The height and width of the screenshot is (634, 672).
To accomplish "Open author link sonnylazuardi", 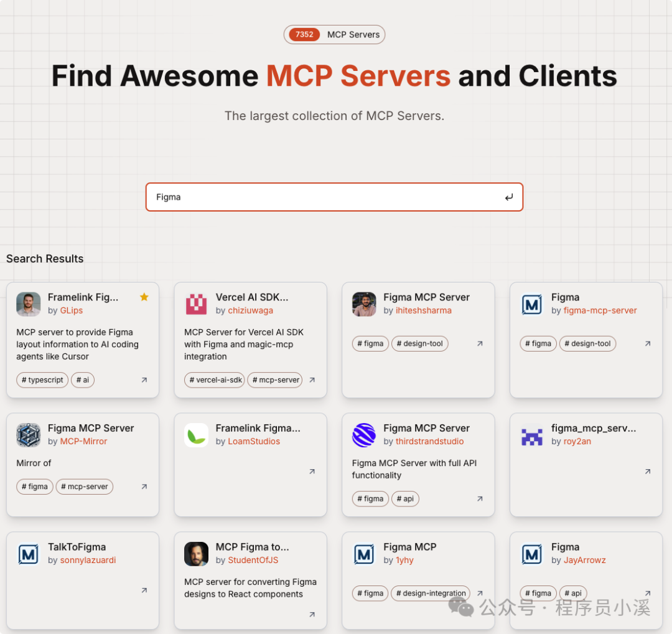I will pos(88,560).
